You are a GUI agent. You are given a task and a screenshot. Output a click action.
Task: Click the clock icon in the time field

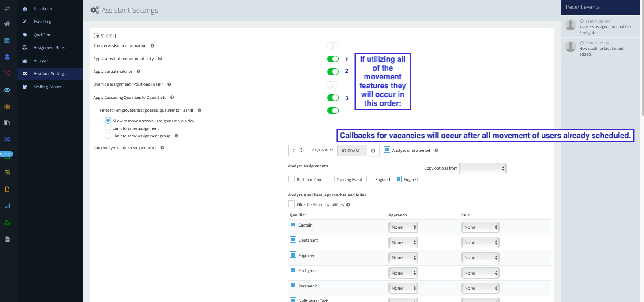pyautogui.click(x=373, y=151)
